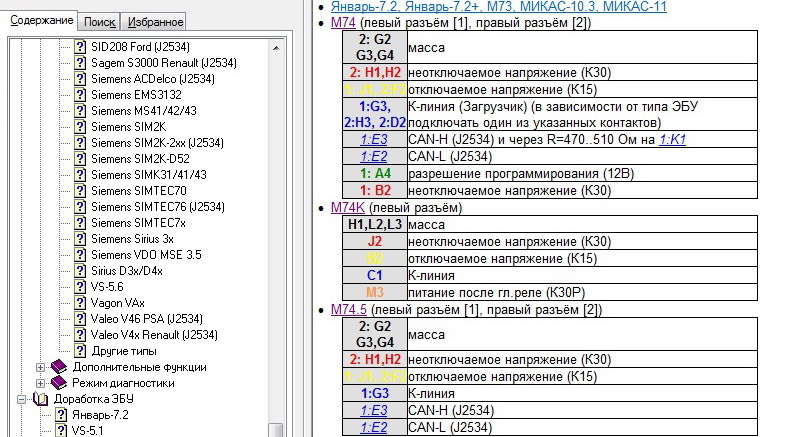Click the 1:E2 link in M74.5 table
This screenshot has width=789, height=437.
374,427
